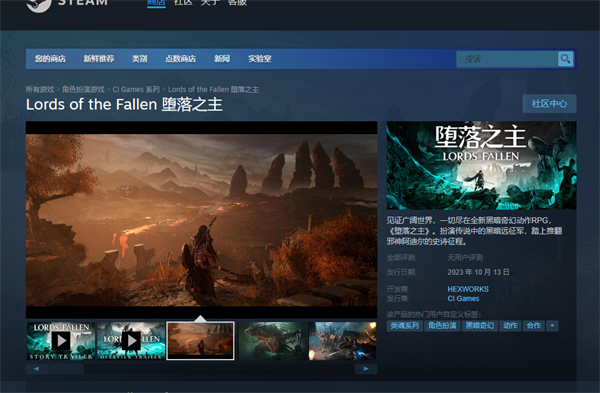Click the left arrow of thumbnail strip
The image size is (600, 393).
click(x=37, y=369)
